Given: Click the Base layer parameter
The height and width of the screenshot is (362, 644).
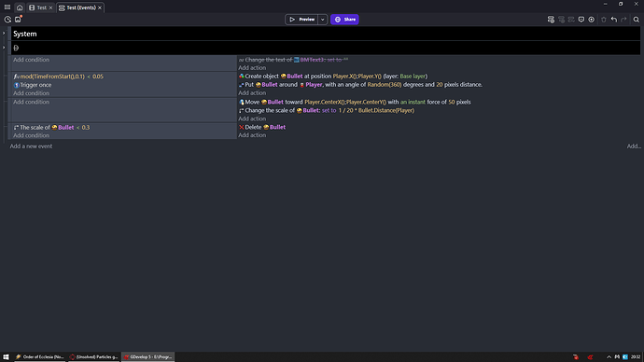Looking at the screenshot, I should (413, 77).
